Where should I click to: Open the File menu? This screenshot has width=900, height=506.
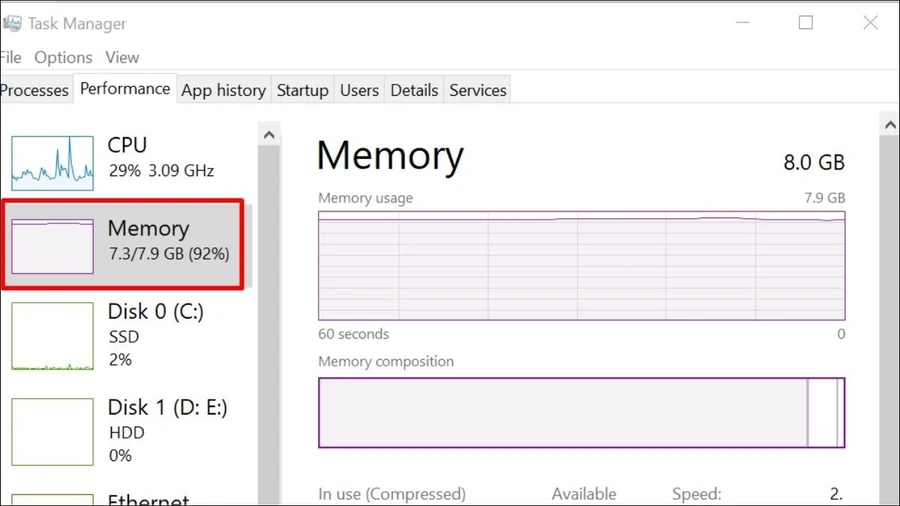10,57
